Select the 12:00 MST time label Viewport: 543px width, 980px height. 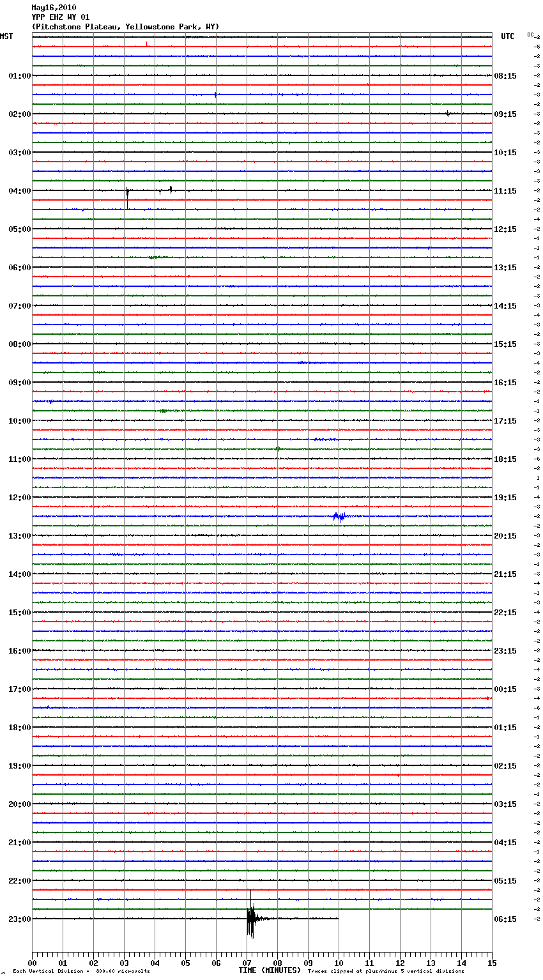19,498
